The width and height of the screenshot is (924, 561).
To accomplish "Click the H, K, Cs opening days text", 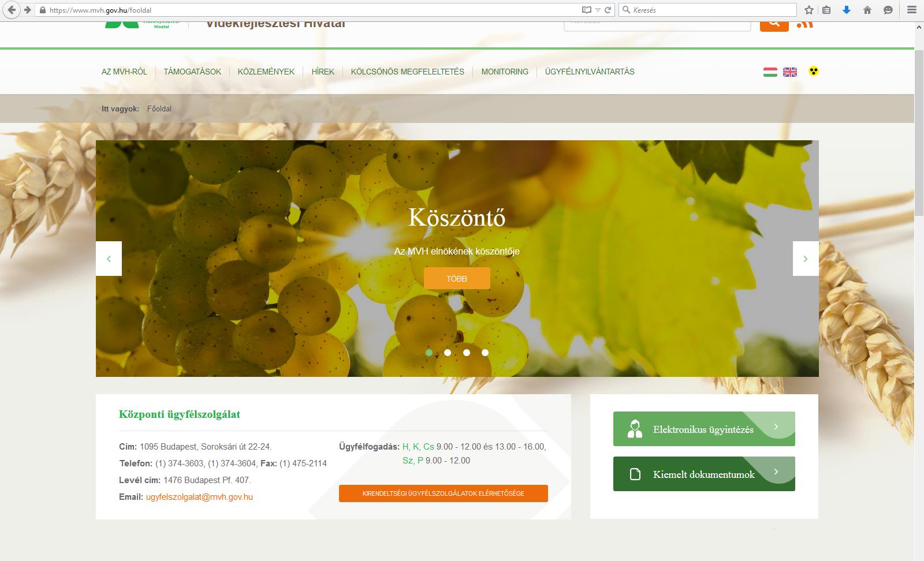I will click(x=418, y=447).
